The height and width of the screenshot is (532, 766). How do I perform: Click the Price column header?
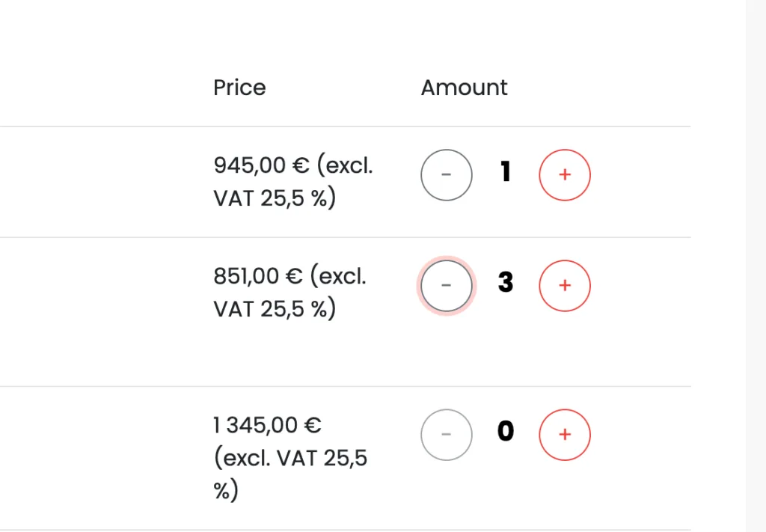(239, 88)
